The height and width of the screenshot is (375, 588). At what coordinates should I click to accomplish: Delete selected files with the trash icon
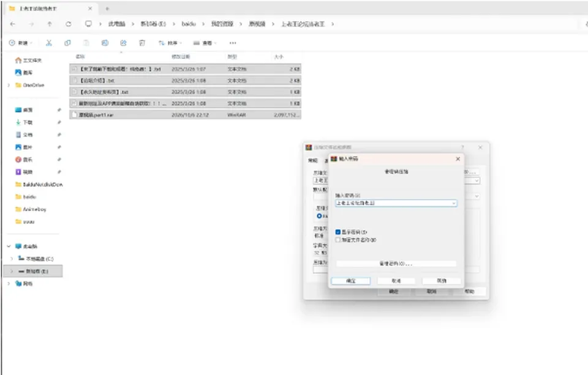[x=141, y=43]
